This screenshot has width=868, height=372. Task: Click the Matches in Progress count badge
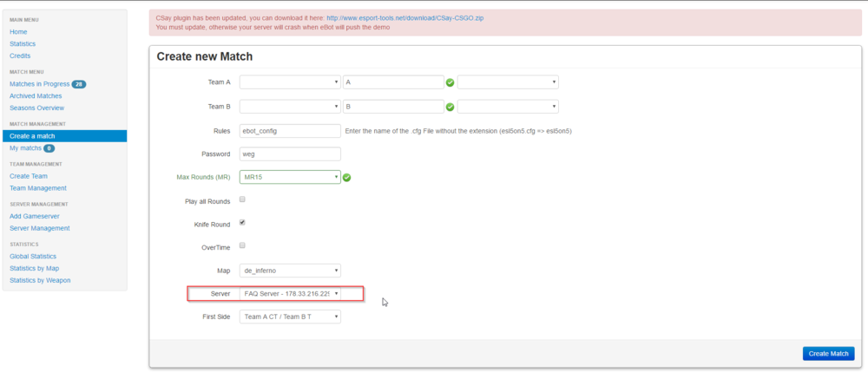79,84
